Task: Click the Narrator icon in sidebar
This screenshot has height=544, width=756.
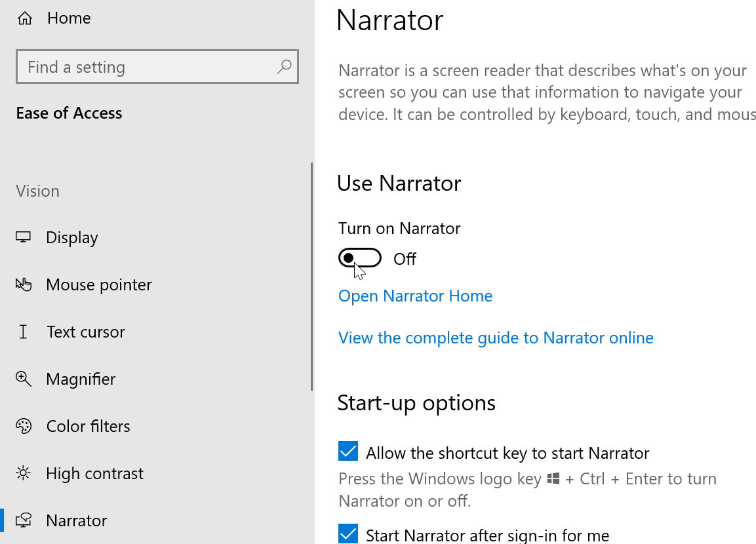Action: tap(23, 520)
